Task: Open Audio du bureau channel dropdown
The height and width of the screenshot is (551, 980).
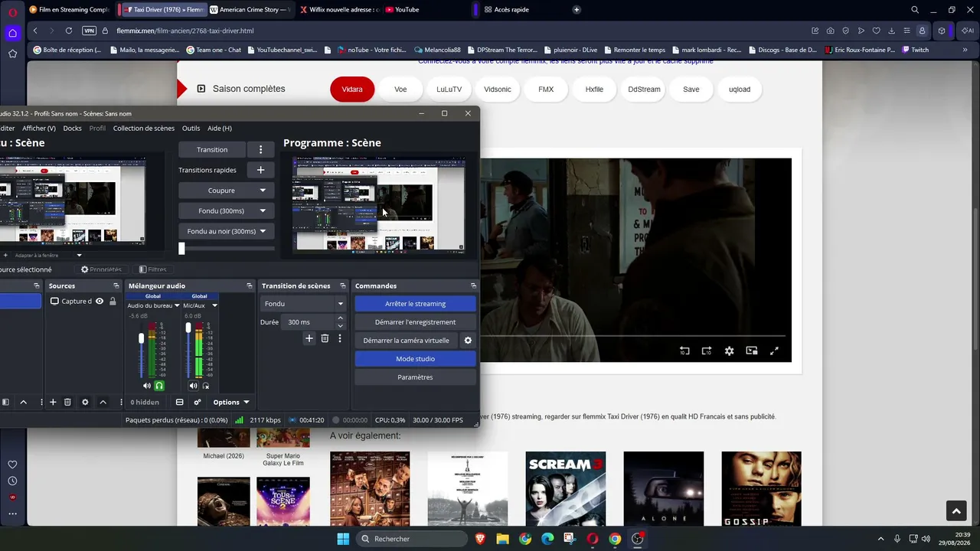Action: [177, 305]
